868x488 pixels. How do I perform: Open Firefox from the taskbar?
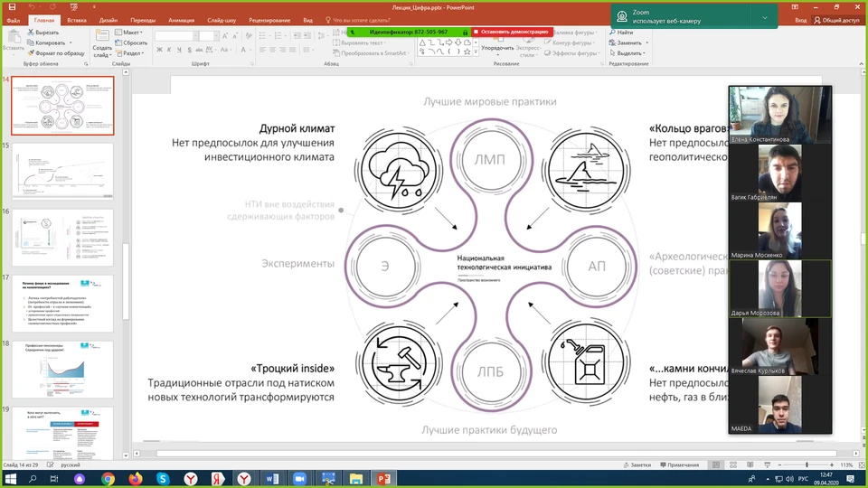[x=135, y=479]
